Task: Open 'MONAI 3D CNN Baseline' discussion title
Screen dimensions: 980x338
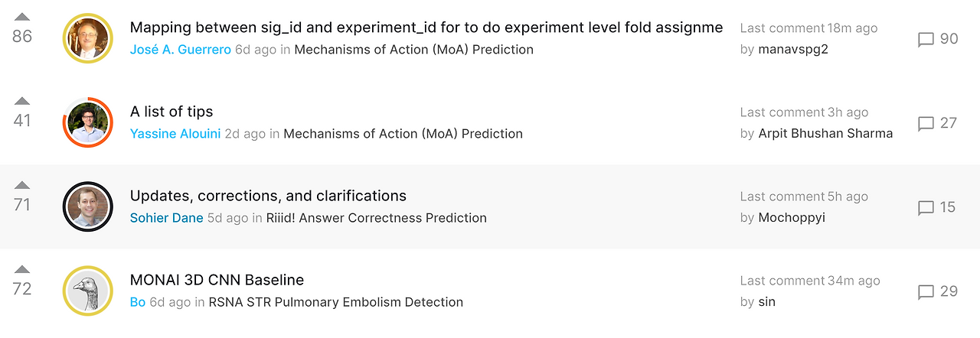Action: click(x=217, y=280)
